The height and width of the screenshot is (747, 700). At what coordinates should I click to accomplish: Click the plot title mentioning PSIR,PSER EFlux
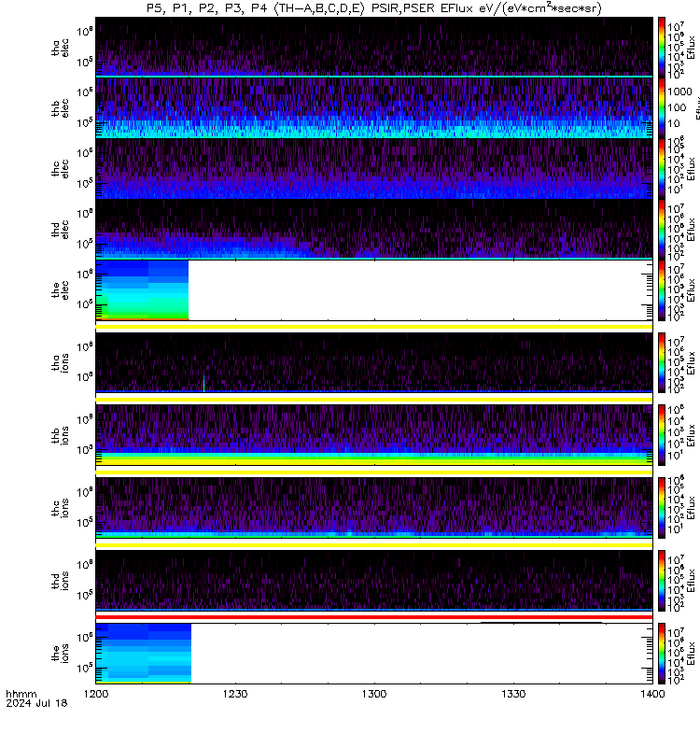pyautogui.click(x=374, y=8)
